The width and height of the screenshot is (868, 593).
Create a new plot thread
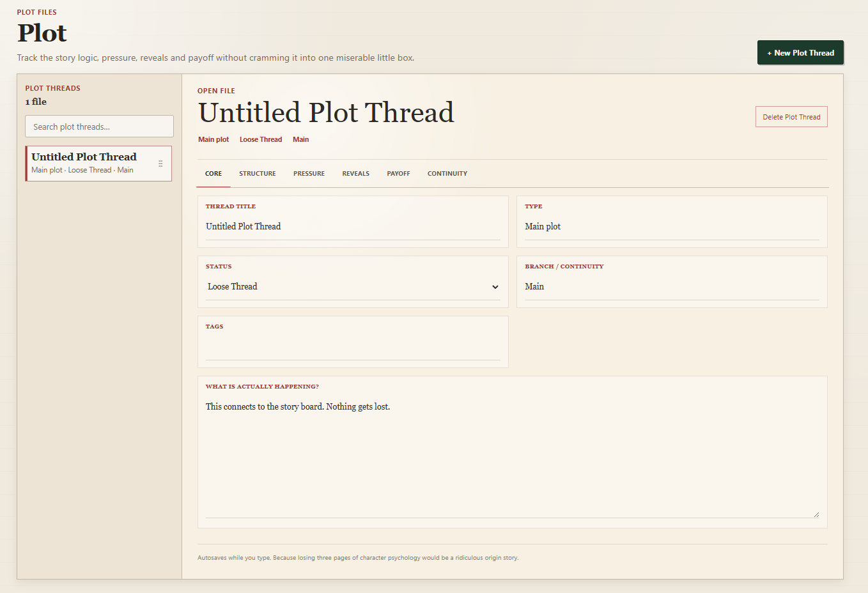point(800,53)
